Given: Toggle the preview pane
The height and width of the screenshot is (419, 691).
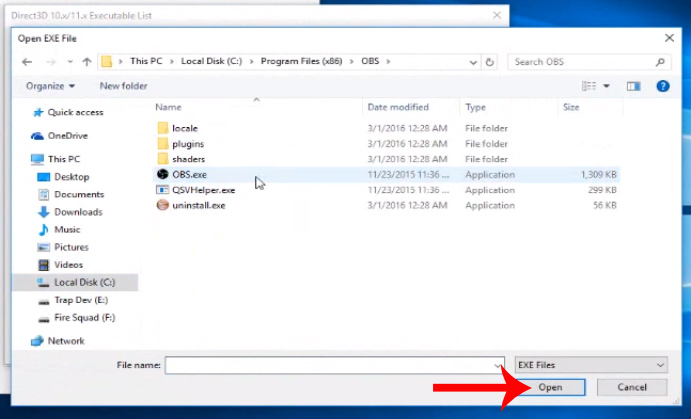Looking at the screenshot, I should [633, 86].
